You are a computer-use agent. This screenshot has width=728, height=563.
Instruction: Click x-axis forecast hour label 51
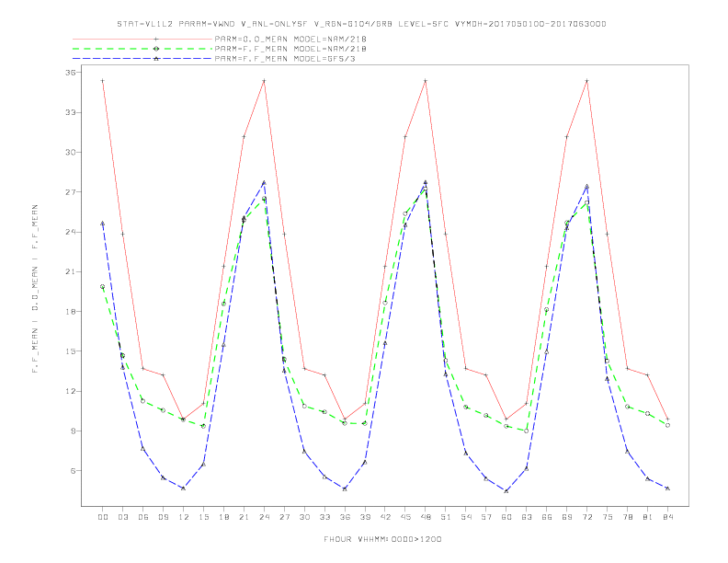tap(446, 517)
